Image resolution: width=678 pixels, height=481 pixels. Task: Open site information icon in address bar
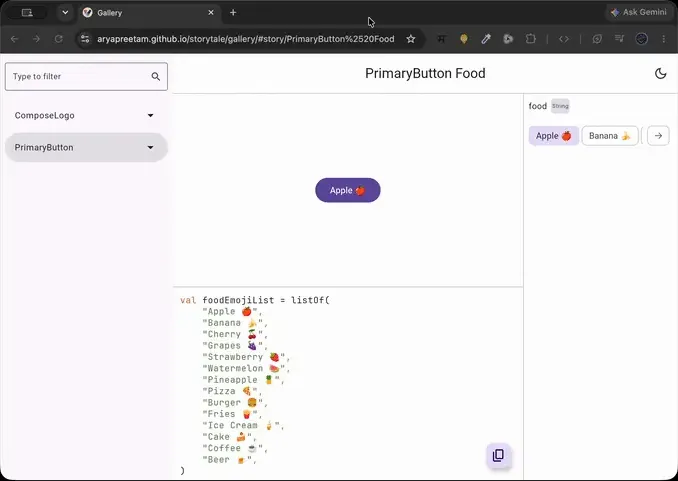86,39
